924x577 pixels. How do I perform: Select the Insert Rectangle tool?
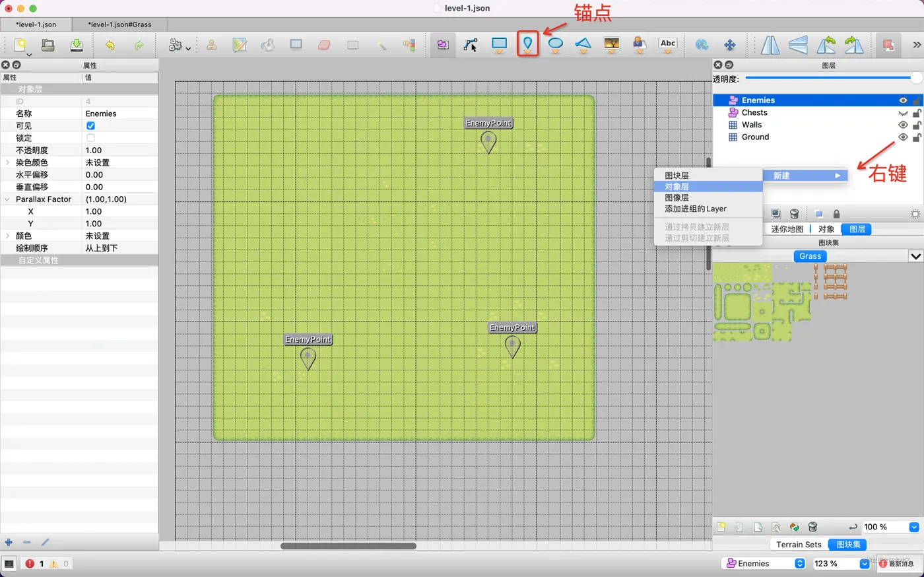pos(500,44)
